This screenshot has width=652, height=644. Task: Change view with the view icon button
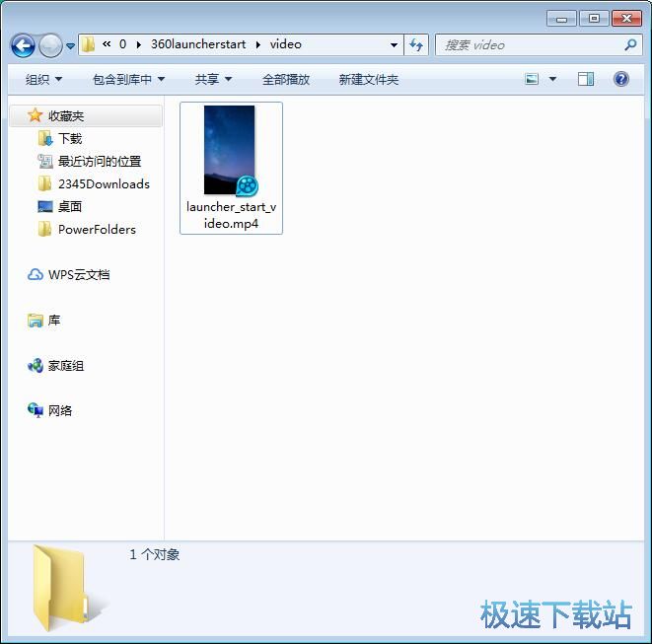pyautogui.click(x=532, y=79)
